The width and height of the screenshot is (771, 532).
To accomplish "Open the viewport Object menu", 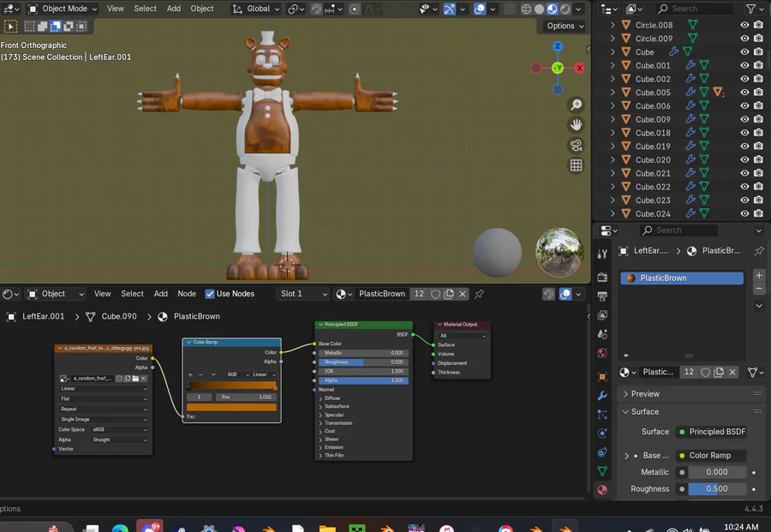I will click(202, 9).
